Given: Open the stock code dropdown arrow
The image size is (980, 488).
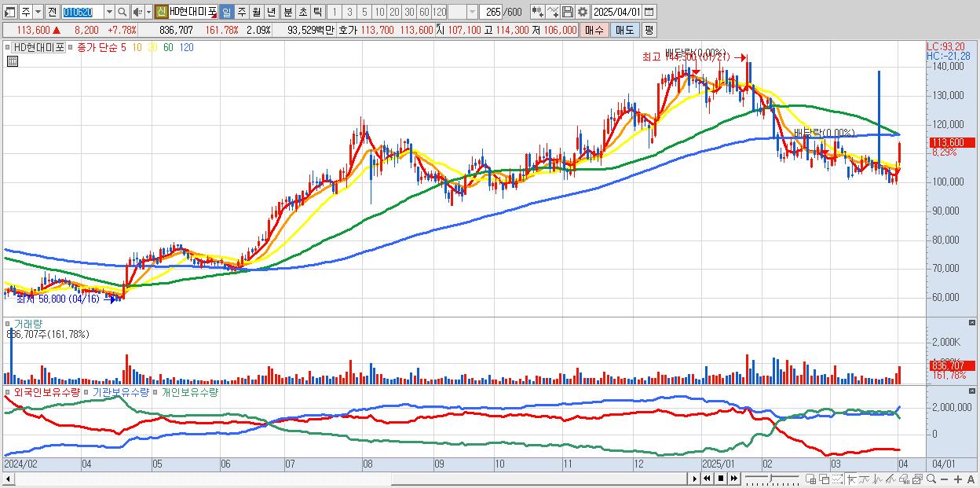Looking at the screenshot, I should [x=109, y=12].
